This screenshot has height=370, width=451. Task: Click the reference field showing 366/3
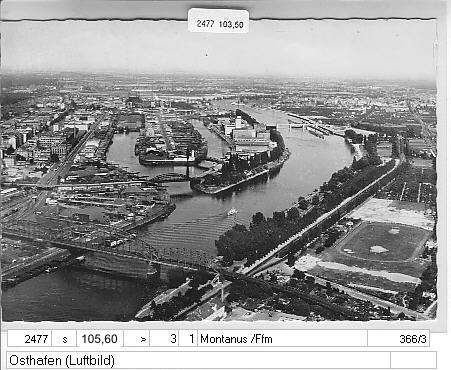click(398, 339)
